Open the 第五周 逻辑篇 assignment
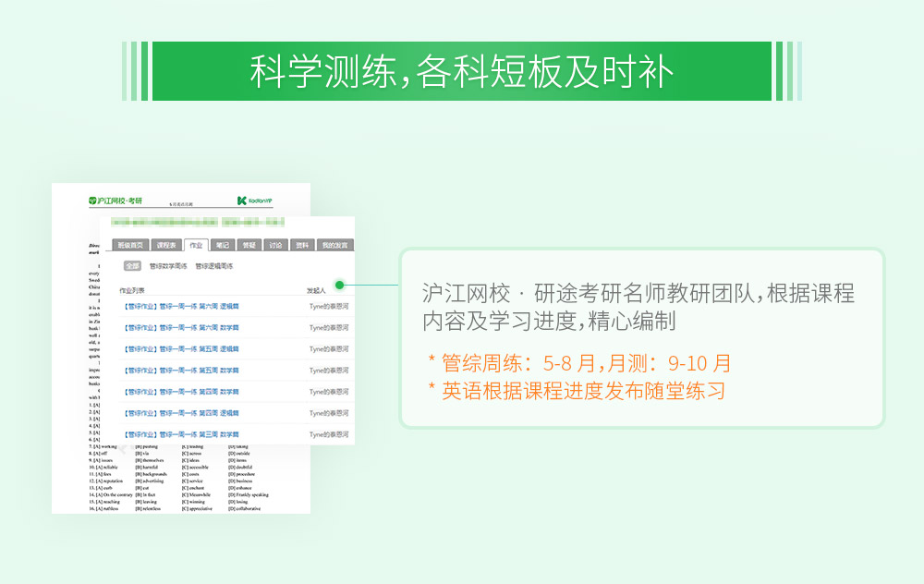Image resolution: width=924 pixels, height=584 pixels. click(182, 347)
